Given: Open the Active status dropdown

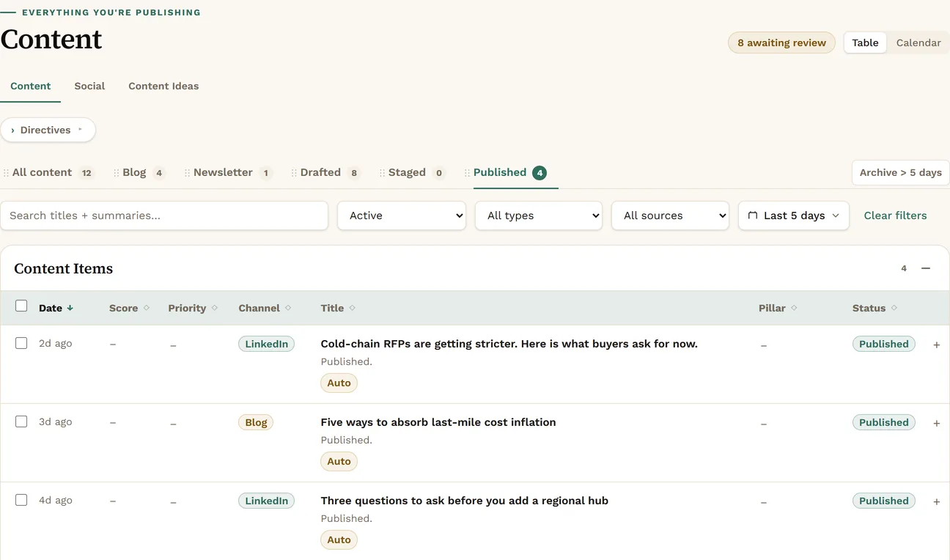Looking at the screenshot, I should coord(402,215).
